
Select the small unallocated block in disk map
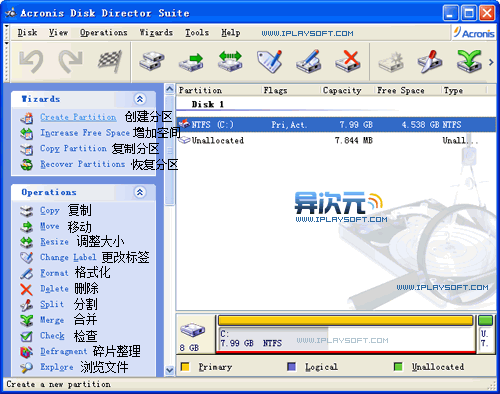click(x=486, y=334)
